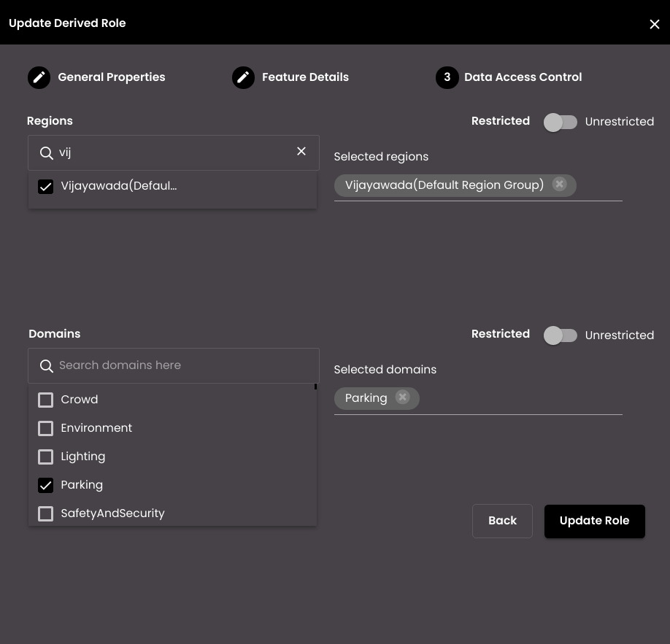Uncheck the Parking domain checkbox
Viewport: 670px width, 644px height.
(x=46, y=486)
